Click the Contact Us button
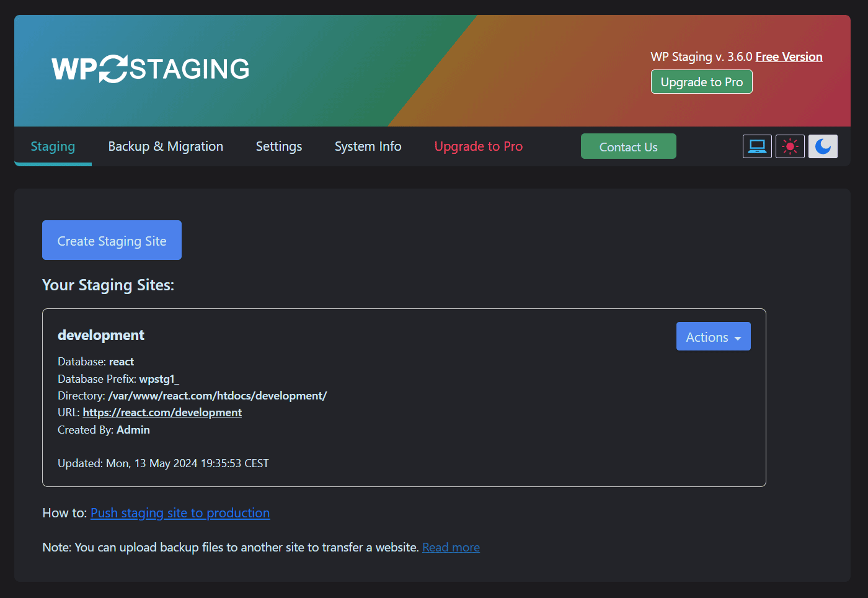The image size is (868, 598). 629,146
